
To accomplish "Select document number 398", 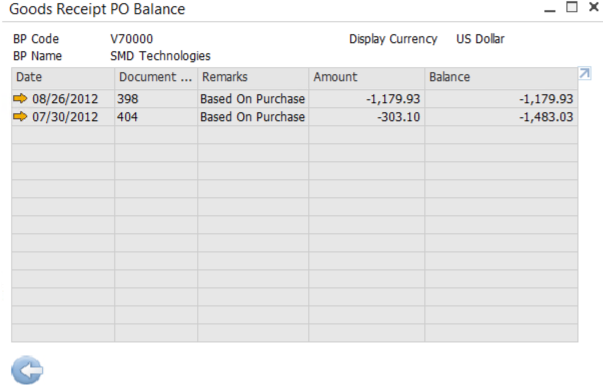I will [156, 99].
